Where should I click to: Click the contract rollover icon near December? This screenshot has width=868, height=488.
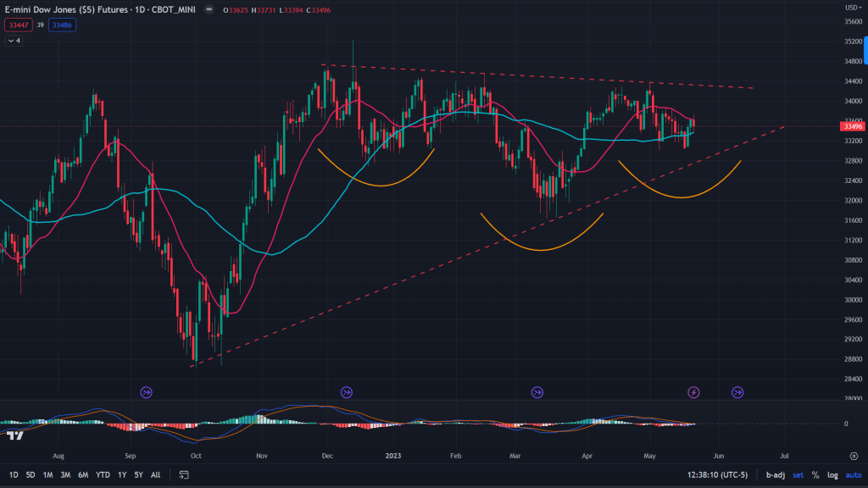346,392
